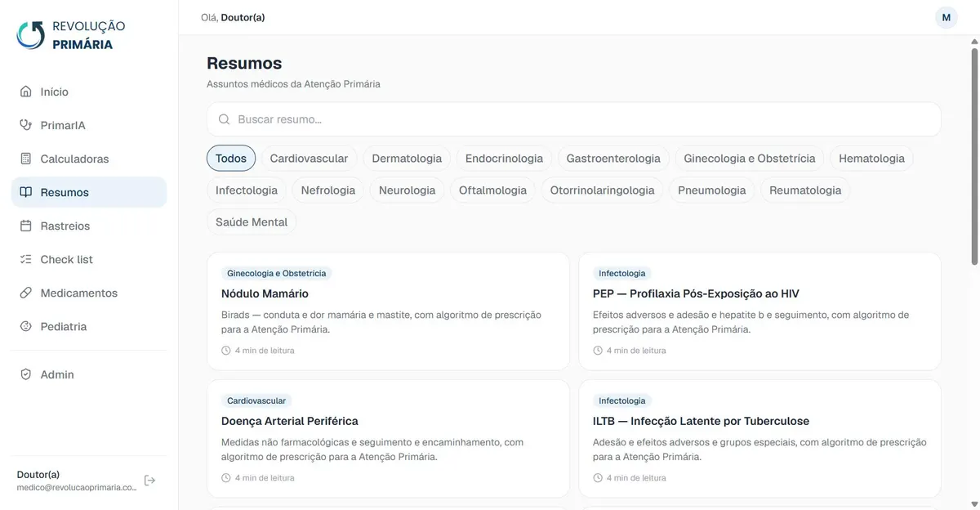Filter by Hematologia
The height and width of the screenshot is (510, 980).
click(x=871, y=159)
